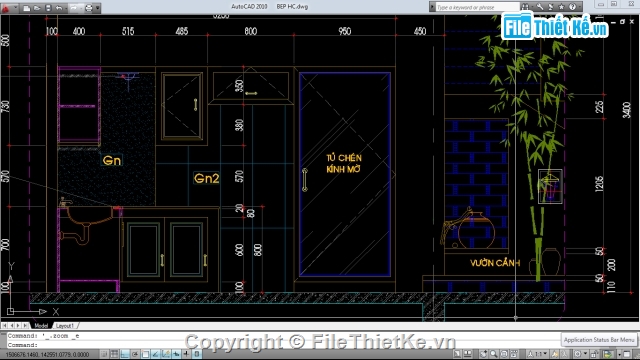Expand the undo history dropdown arrow
The width and height of the screenshot is (640, 360).
(66, 9)
